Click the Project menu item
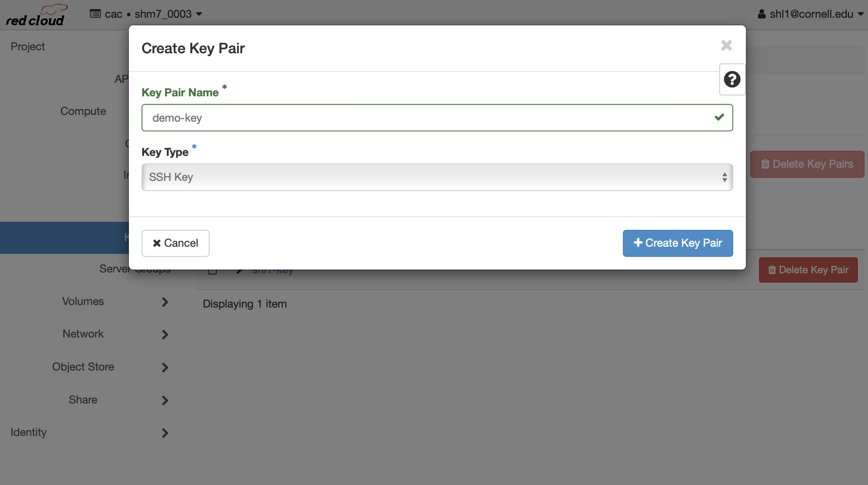Viewport: 868px width, 485px height. 28,46
